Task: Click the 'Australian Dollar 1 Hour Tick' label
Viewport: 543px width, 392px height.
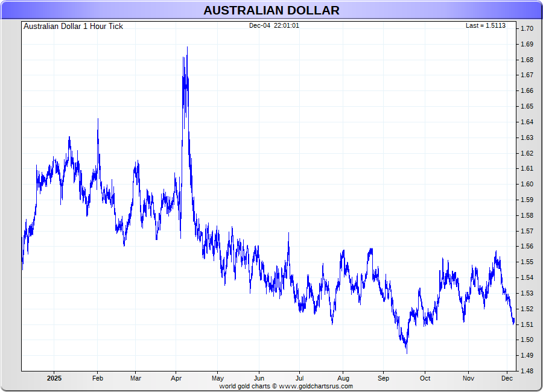Action: tap(73, 26)
